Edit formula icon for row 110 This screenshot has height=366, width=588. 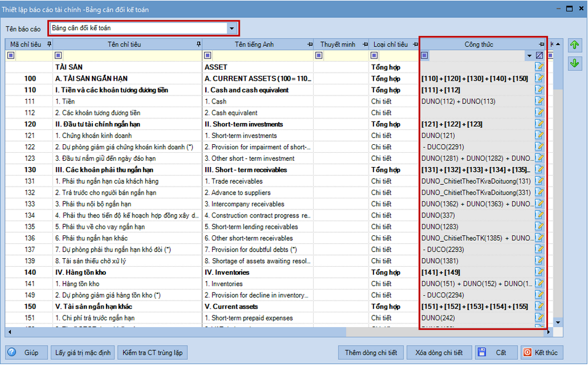[x=539, y=89]
